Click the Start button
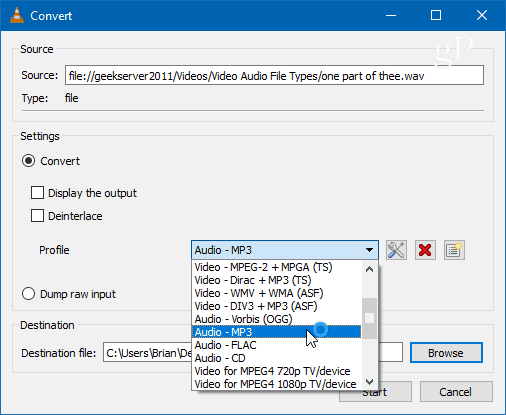This screenshot has width=506, height=415. [375, 392]
